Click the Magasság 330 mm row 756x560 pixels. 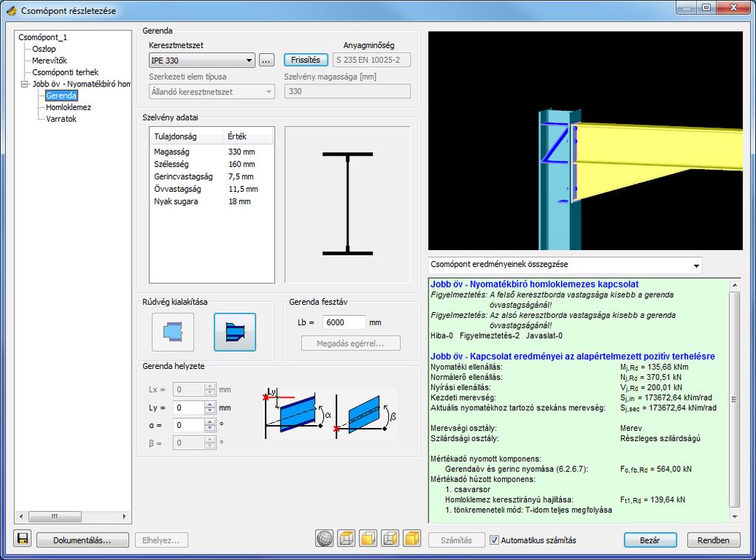[212, 152]
